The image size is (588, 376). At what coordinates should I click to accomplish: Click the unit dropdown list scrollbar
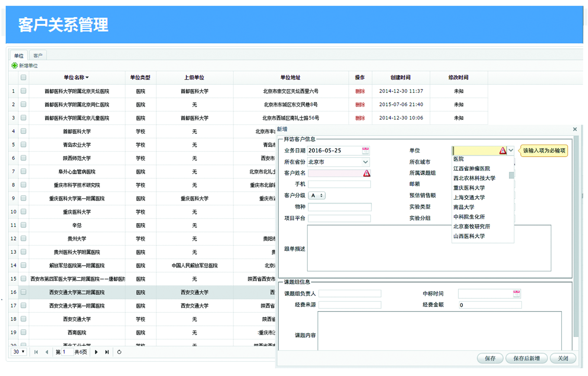pyautogui.click(x=511, y=175)
